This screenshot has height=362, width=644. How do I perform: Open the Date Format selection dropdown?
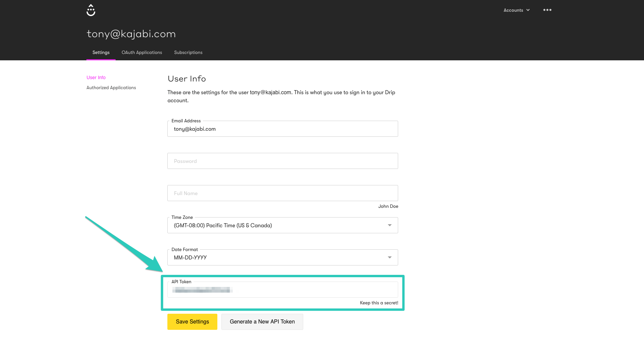click(x=282, y=257)
